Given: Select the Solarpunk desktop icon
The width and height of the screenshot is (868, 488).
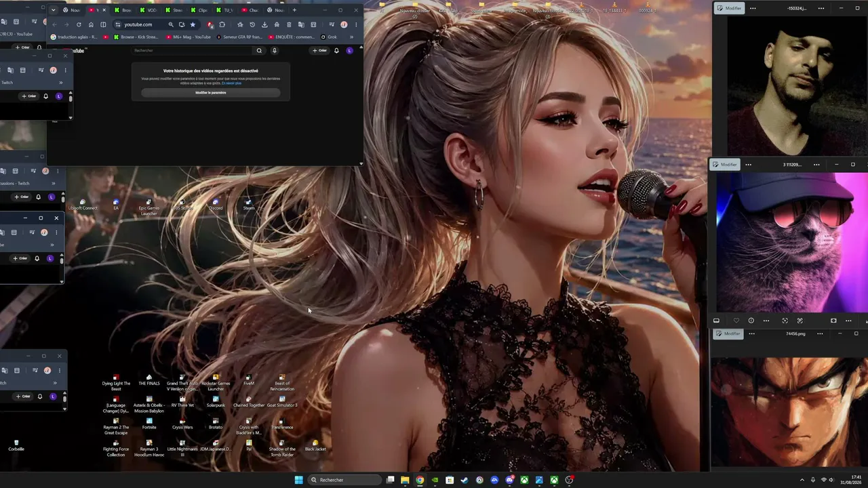Looking at the screenshot, I should [216, 402].
